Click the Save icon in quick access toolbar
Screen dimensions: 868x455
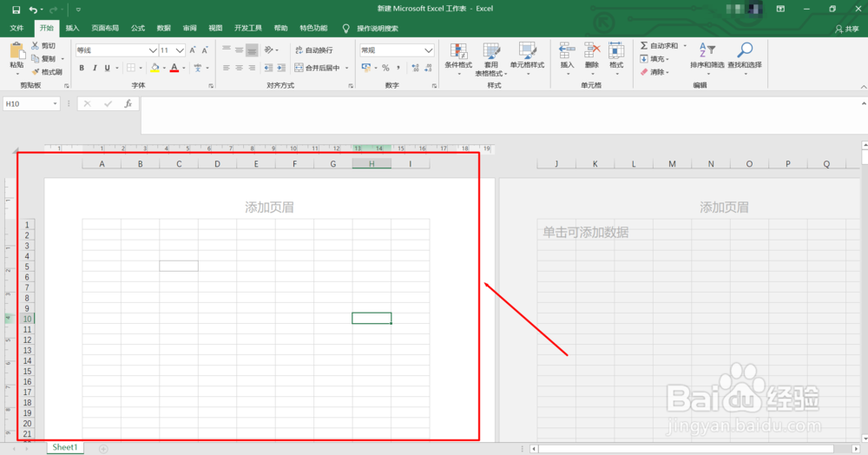[x=16, y=10]
